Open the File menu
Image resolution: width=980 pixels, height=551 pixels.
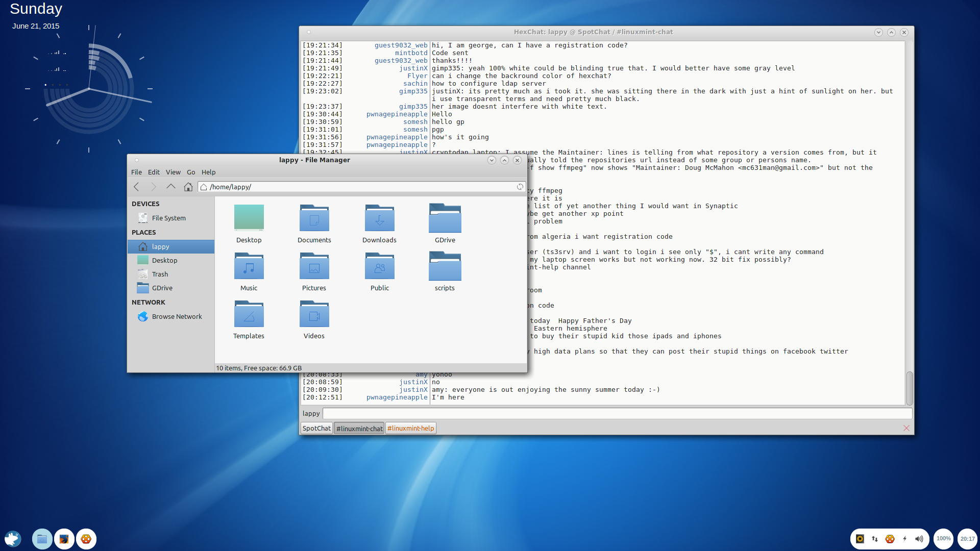(x=136, y=172)
